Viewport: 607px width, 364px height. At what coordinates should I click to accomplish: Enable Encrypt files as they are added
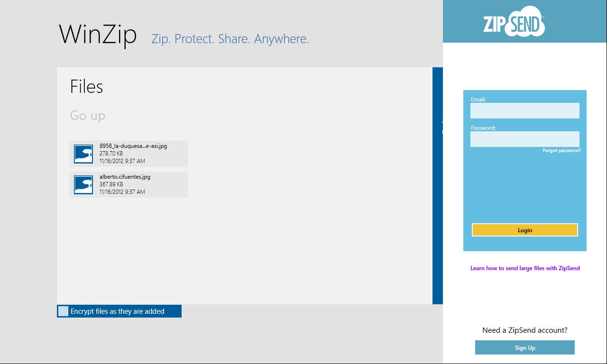63,311
